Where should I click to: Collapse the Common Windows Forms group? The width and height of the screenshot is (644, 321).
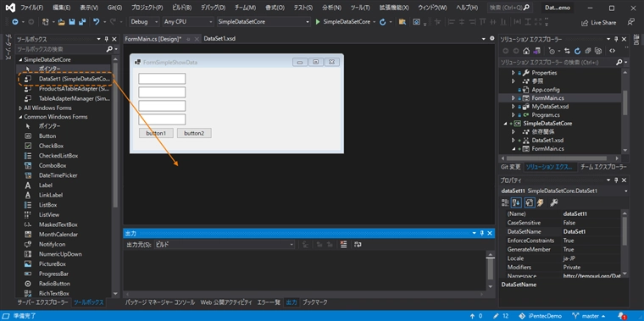click(x=20, y=117)
